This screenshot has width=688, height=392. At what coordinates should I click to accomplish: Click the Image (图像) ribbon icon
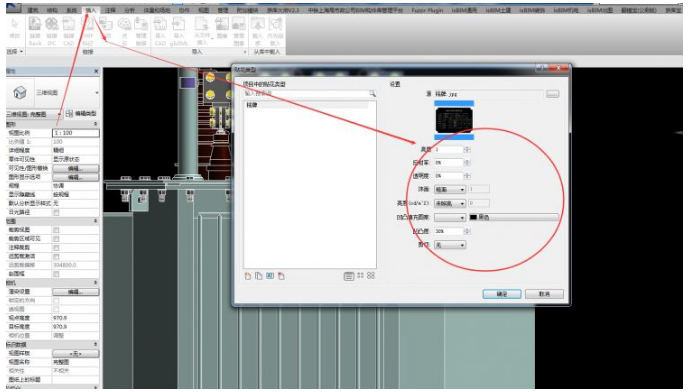[x=222, y=25]
